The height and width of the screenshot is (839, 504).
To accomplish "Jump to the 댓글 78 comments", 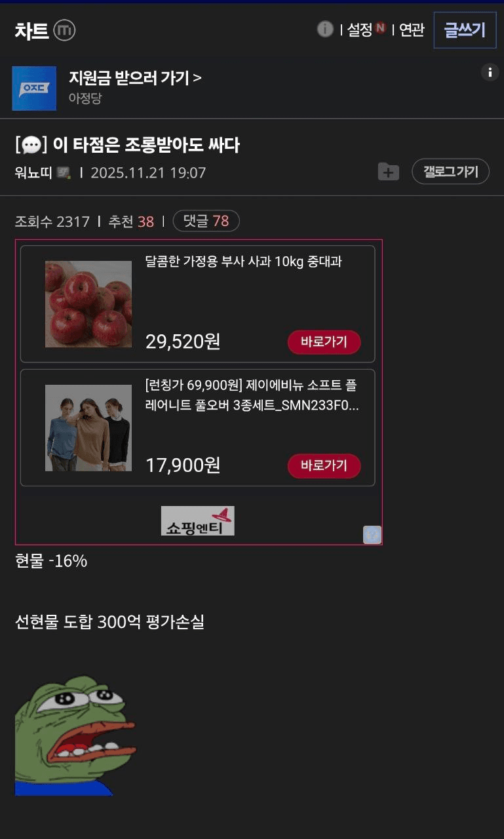I will click(206, 222).
